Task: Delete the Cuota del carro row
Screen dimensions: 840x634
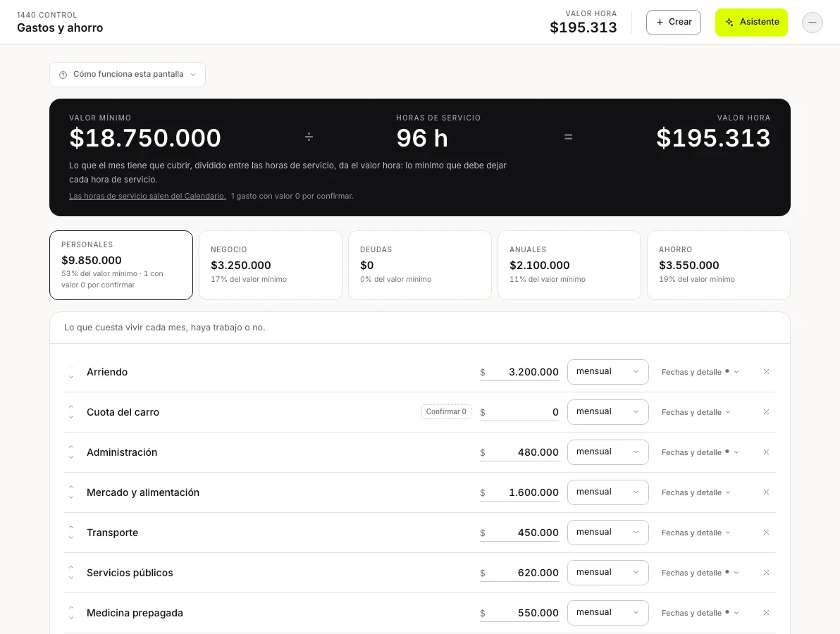Action: 766,412
